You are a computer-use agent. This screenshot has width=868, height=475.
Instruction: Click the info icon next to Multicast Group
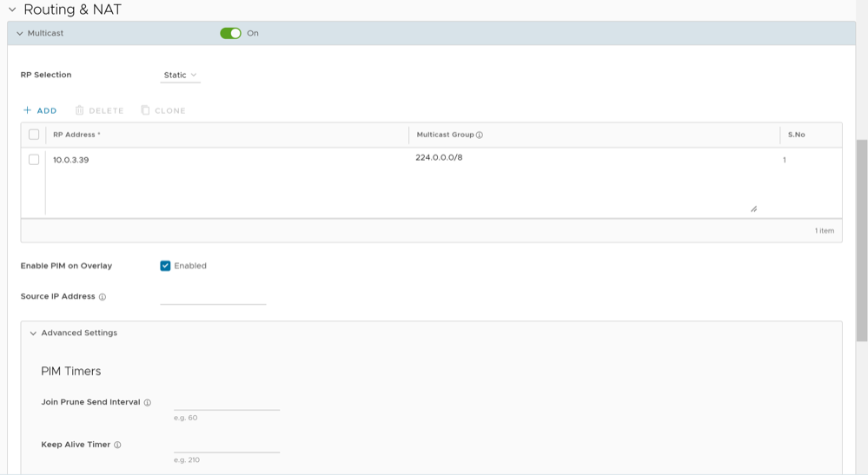click(x=480, y=135)
